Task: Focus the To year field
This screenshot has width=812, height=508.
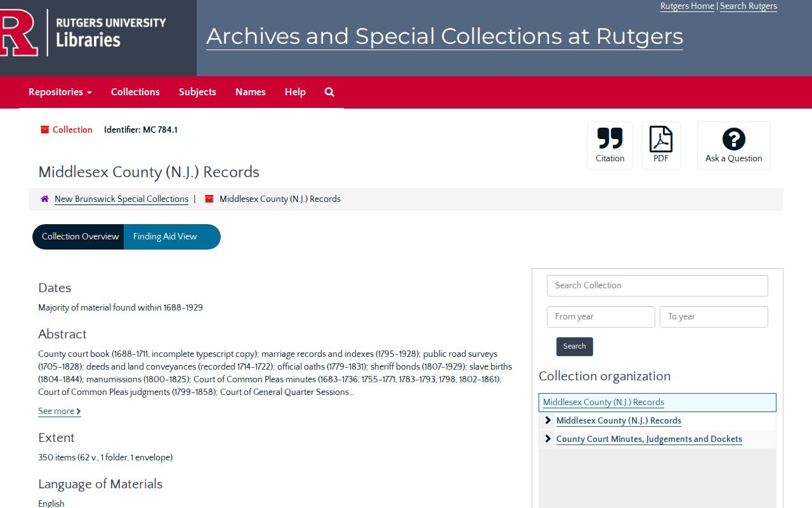Action: pyautogui.click(x=714, y=317)
